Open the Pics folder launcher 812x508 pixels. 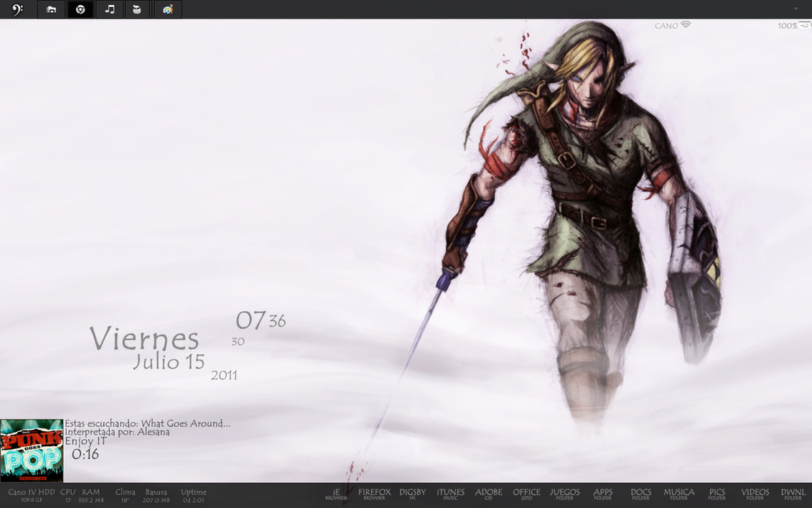tap(717, 494)
